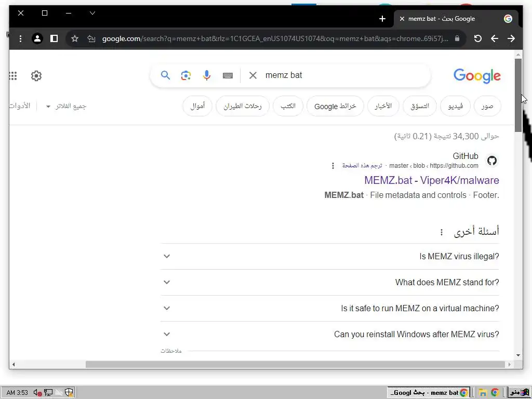Screen dimensions: 532x399
Task: Search by image with Google Lens icon
Action: coord(185,75)
